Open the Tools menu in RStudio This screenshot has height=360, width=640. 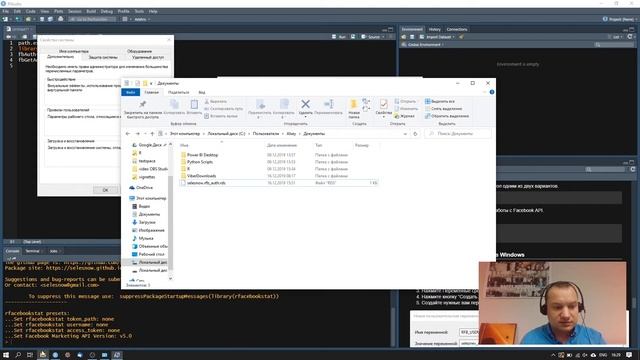coord(139,11)
